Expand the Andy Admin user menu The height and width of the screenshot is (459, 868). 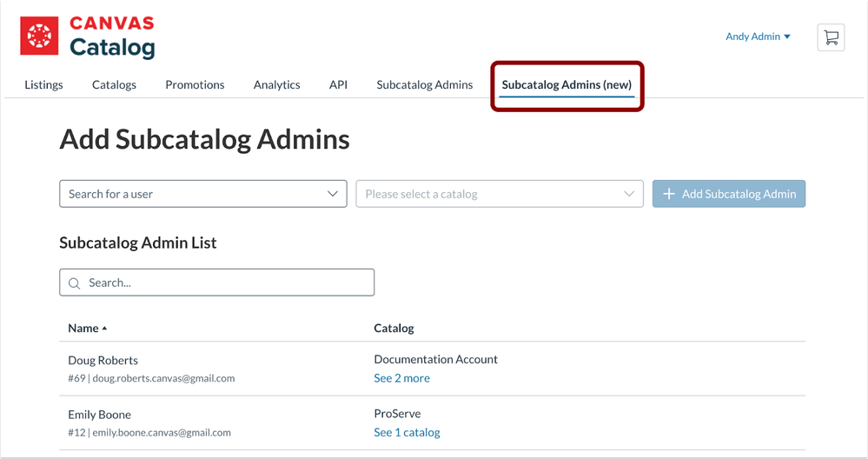[758, 37]
